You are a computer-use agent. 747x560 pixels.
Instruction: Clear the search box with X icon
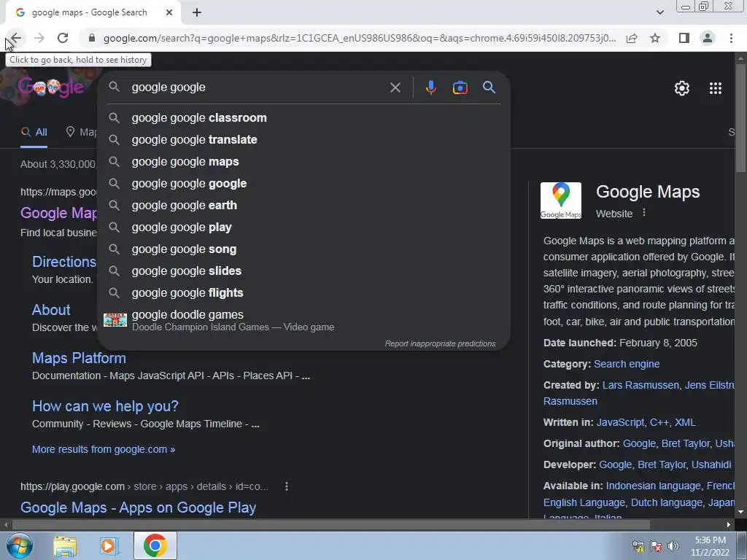[395, 87]
